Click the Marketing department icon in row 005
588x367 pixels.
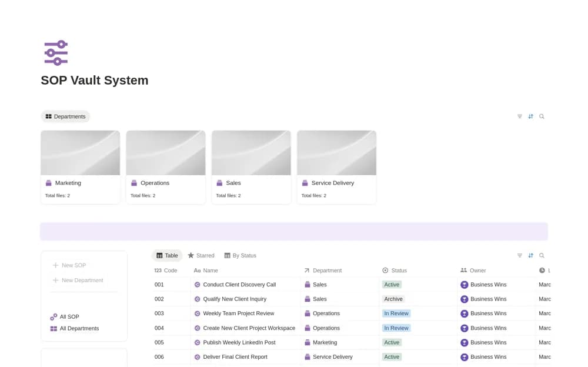pos(308,343)
